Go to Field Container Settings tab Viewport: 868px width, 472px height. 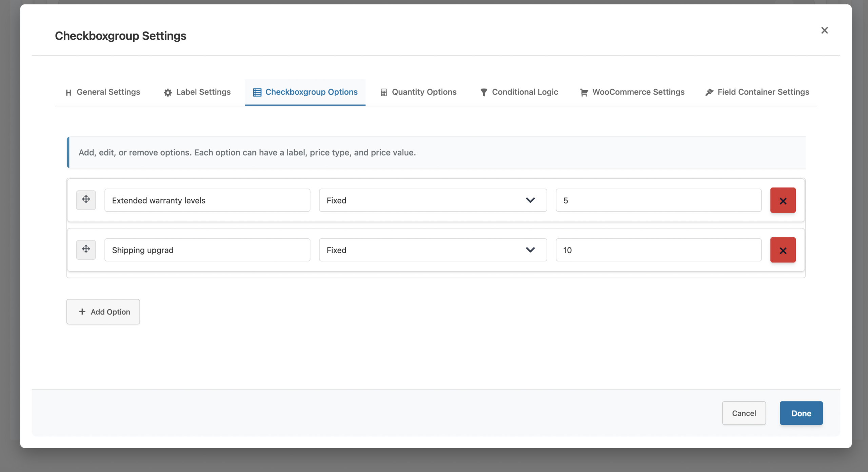757,92
